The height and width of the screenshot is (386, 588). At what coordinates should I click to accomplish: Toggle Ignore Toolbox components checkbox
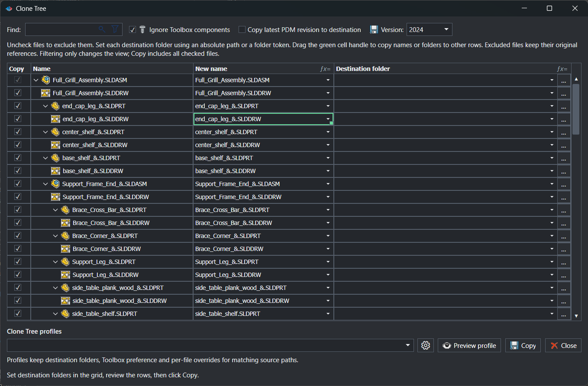point(132,30)
